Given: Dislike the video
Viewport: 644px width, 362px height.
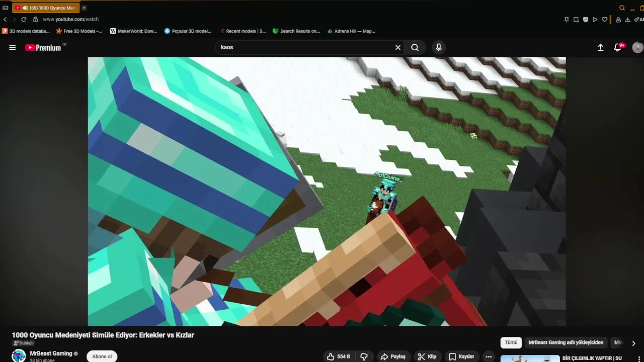Looking at the screenshot, I should coord(364,356).
